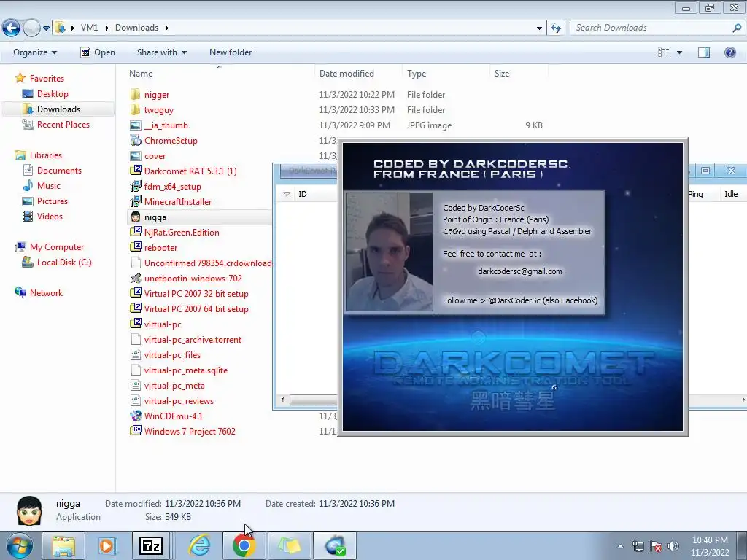The image size is (747, 560).
Task: Open the triangle dropdown beside the ID column
Action: [286, 194]
